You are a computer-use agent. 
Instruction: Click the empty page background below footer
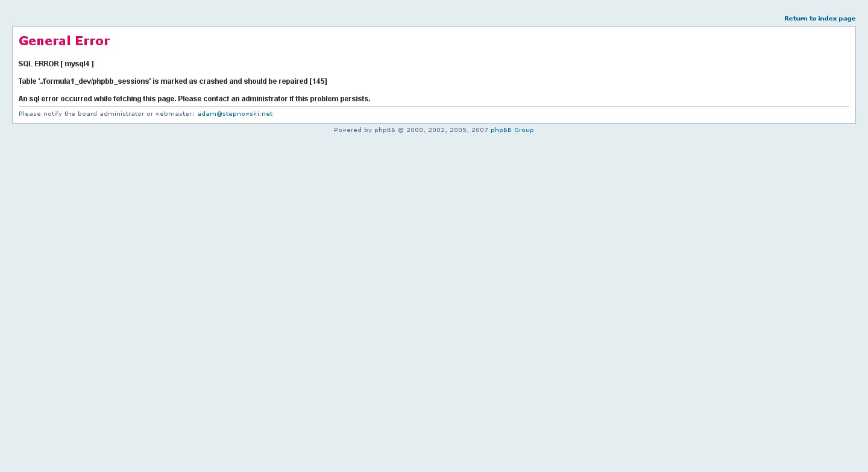click(x=434, y=301)
